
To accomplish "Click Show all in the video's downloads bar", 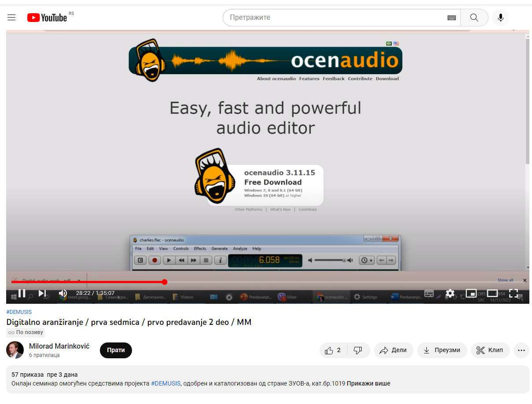I will click(x=505, y=280).
